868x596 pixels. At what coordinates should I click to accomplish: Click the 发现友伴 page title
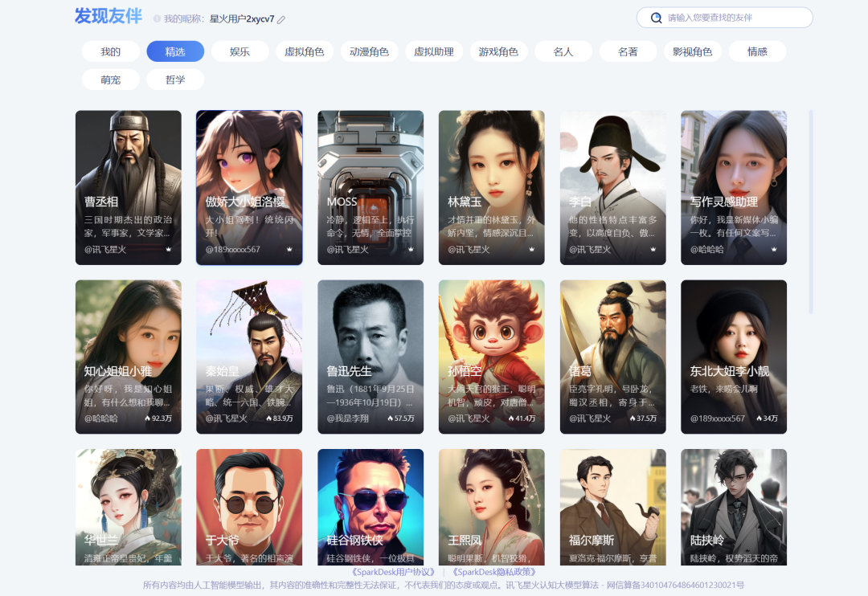108,16
